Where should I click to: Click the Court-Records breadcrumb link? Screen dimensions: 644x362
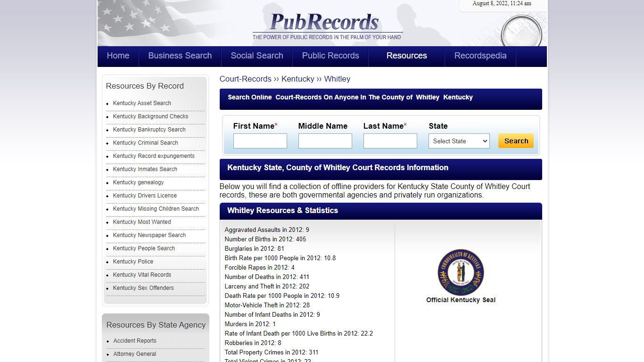246,79
